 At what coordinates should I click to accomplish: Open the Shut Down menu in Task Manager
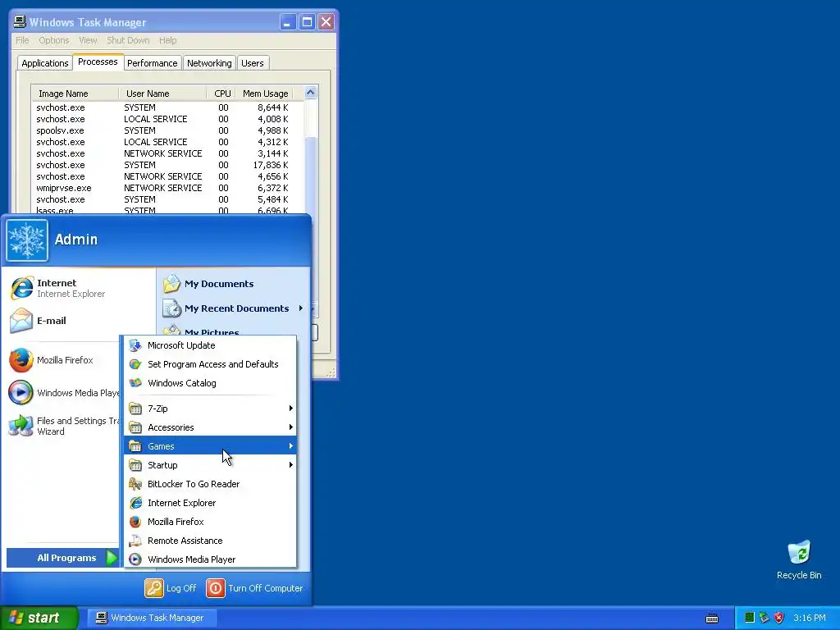point(128,40)
